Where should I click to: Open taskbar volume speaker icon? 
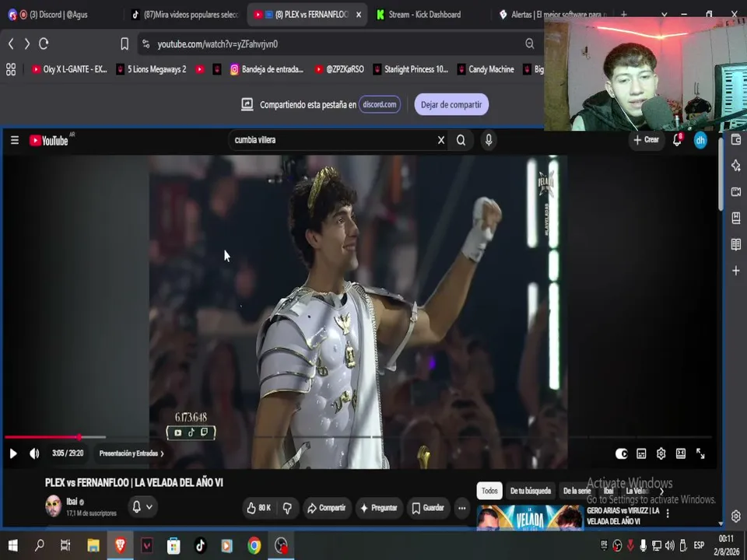click(670, 546)
